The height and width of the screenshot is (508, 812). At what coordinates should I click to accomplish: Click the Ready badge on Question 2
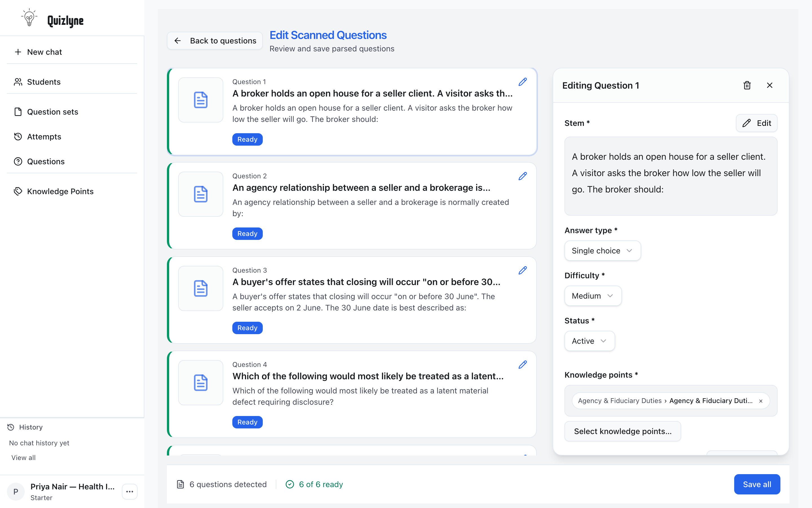247,233
